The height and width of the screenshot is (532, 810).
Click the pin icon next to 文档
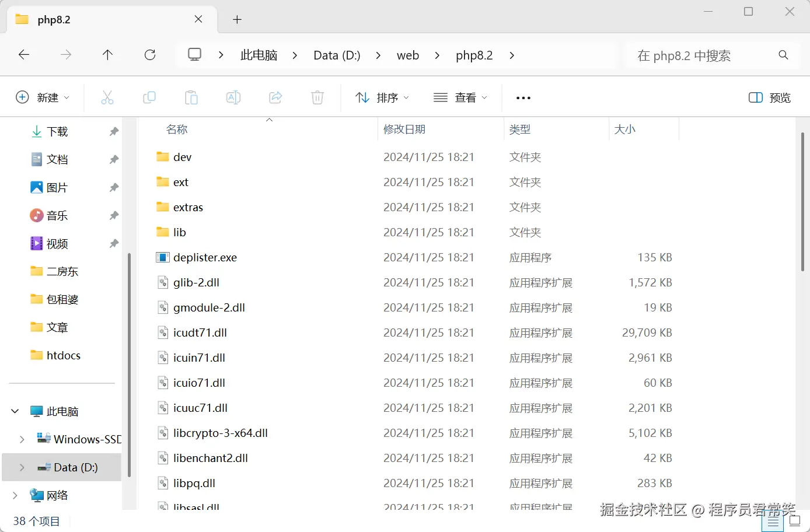(114, 160)
